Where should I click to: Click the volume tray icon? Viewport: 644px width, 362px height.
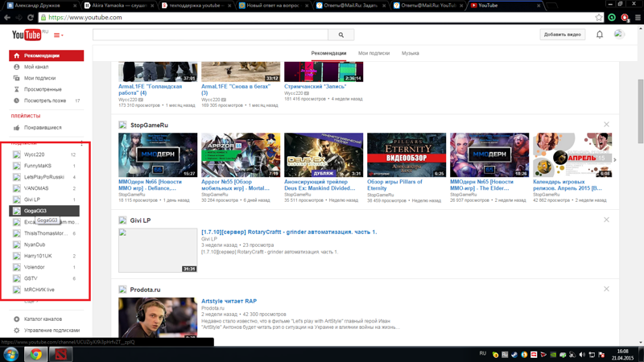tap(582, 355)
